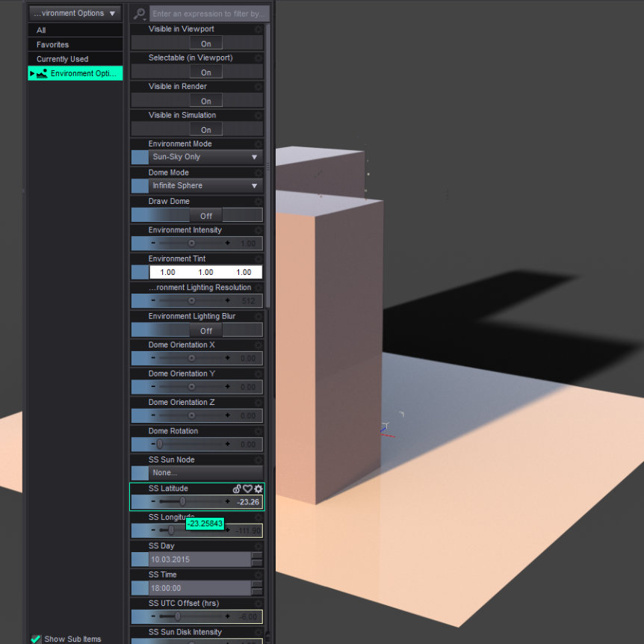
Task: Toggle Visible in Viewport On button
Action: [x=205, y=43]
